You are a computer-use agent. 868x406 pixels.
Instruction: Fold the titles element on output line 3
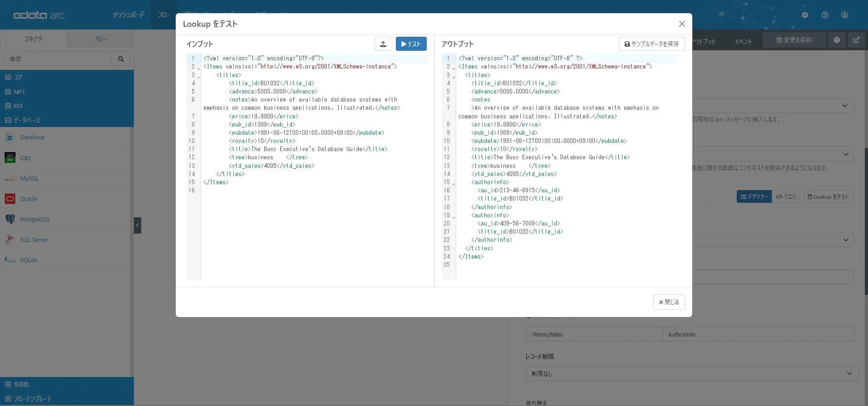tap(454, 77)
